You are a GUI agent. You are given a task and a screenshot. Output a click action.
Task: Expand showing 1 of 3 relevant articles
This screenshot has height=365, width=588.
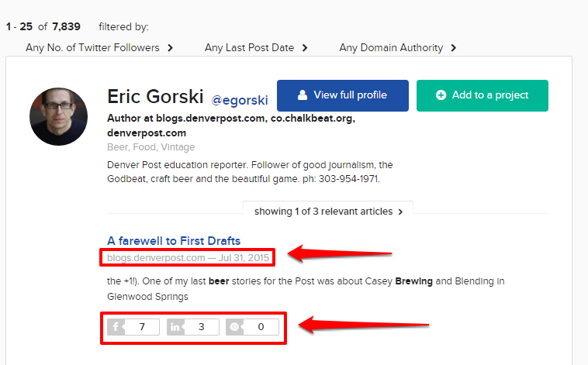327,211
